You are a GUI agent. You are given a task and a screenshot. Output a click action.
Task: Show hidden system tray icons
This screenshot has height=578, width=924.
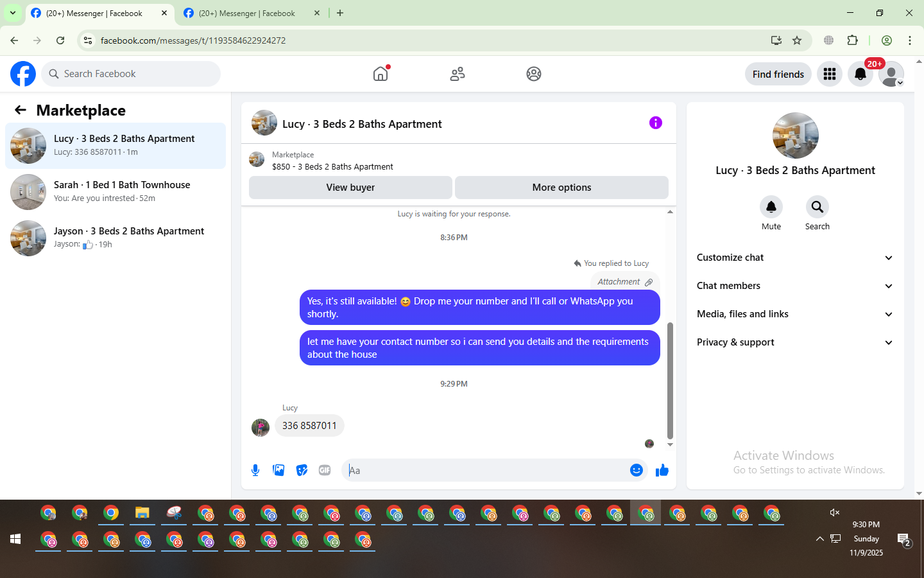(819, 539)
